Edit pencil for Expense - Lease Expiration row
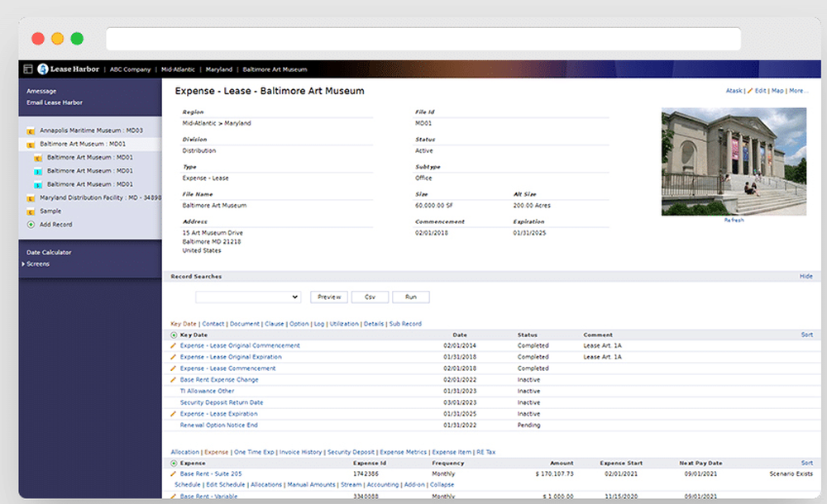 [173, 414]
